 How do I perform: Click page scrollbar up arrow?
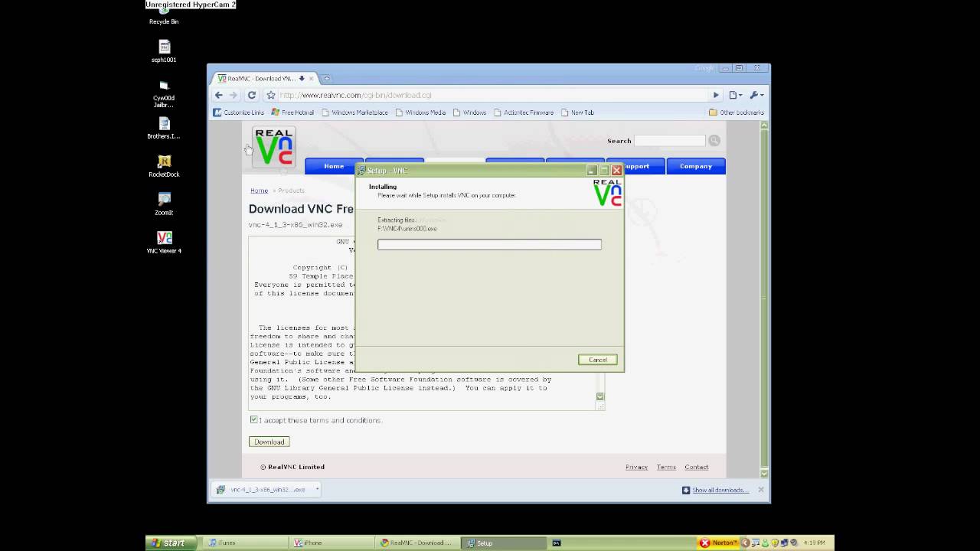764,126
